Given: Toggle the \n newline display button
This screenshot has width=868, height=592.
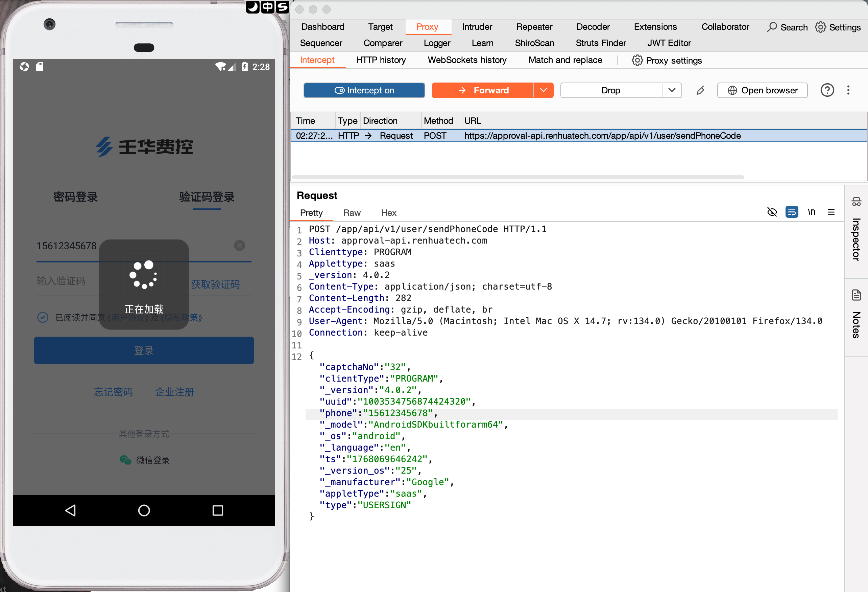Looking at the screenshot, I should click(811, 212).
